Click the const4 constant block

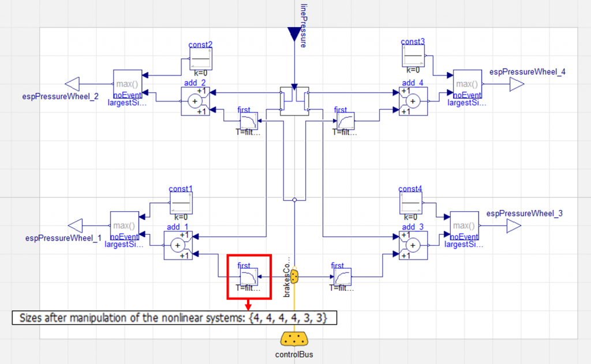[411, 202]
